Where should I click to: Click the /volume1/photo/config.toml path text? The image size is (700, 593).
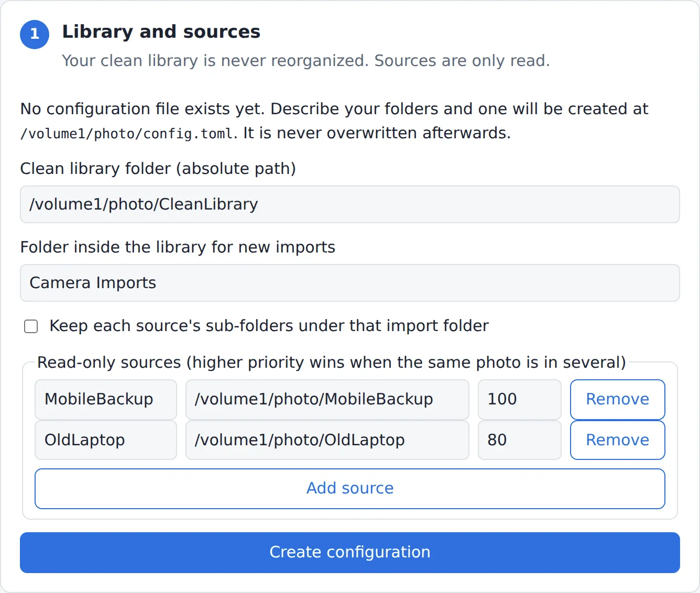pos(126,134)
